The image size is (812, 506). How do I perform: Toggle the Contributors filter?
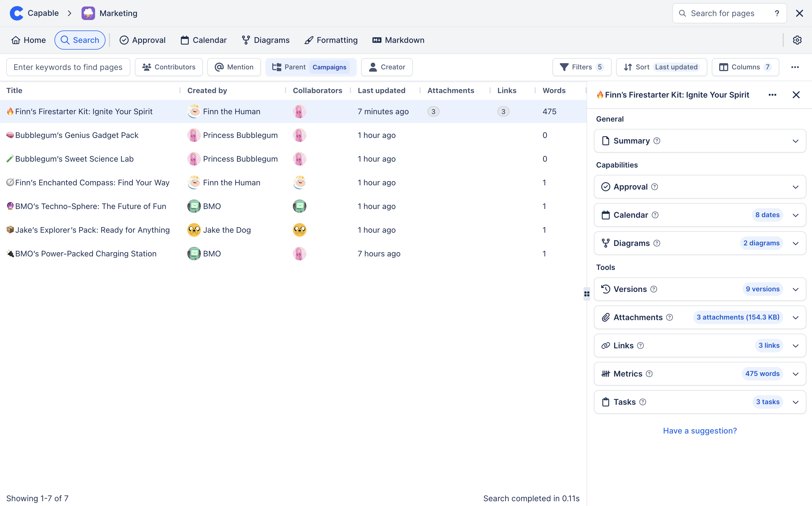tap(169, 67)
